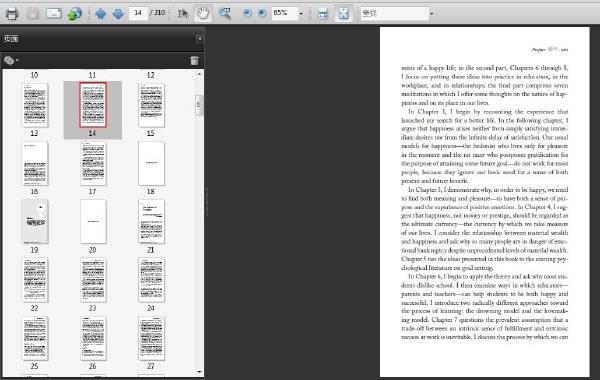Collapse the pages panel with its arrow button
The height and width of the screenshot is (380, 600).
click(x=199, y=39)
